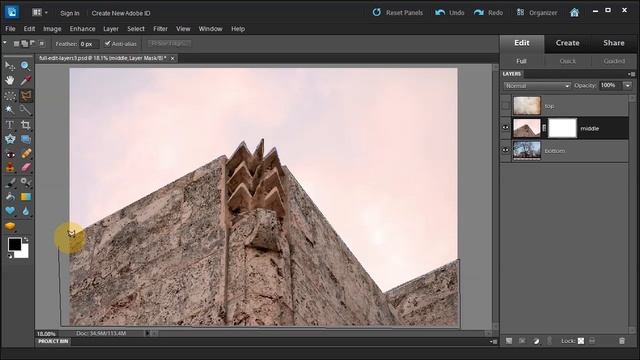
Task: Click Create New Adobe ID link
Action: pyautogui.click(x=121, y=13)
